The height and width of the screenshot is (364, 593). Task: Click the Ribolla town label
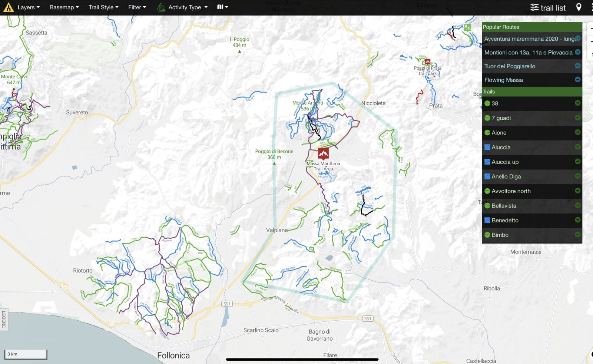491,288
